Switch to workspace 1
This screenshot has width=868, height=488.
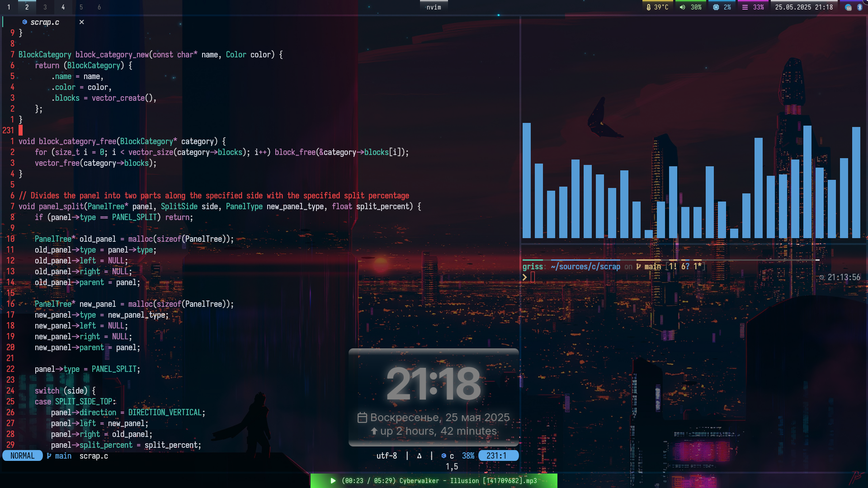9,7
